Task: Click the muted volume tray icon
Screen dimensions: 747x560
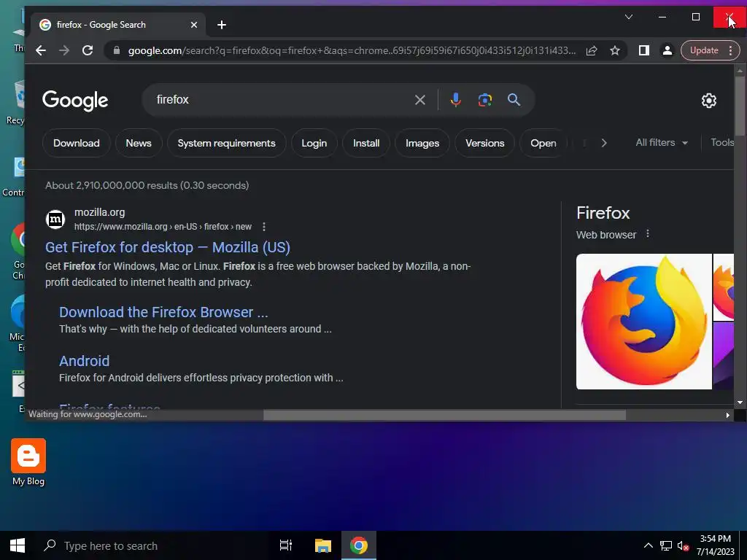Action: point(683,545)
